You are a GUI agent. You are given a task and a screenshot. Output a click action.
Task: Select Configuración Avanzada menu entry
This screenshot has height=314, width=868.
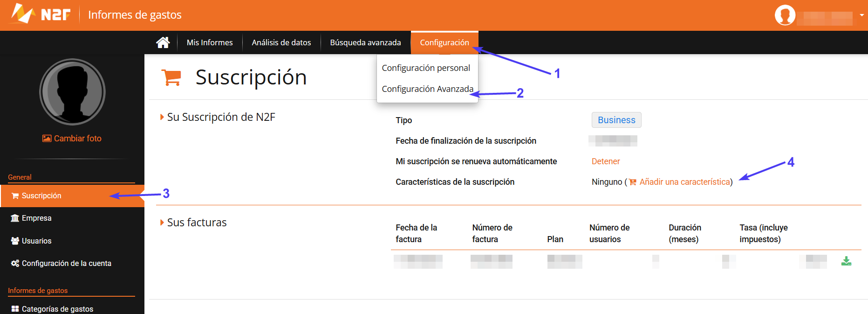(428, 89)
